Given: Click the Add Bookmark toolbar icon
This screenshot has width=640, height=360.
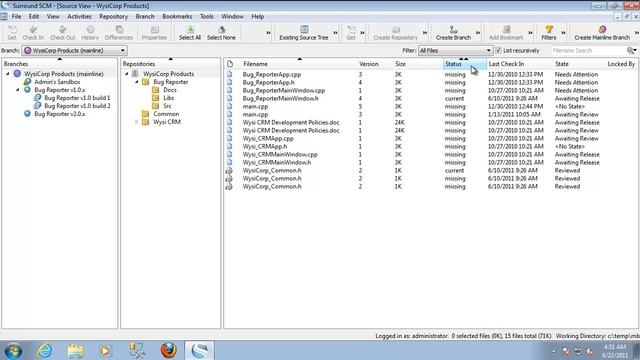Looking at the screenshot, I should 506,33.
